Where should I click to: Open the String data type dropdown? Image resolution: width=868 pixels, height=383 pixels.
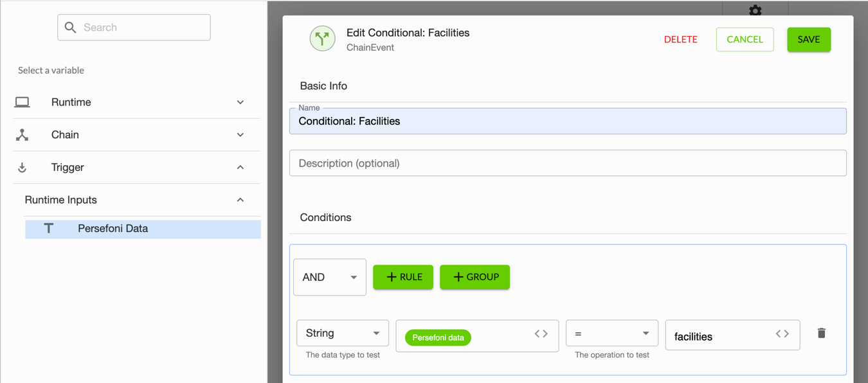[x=343, y=334]
